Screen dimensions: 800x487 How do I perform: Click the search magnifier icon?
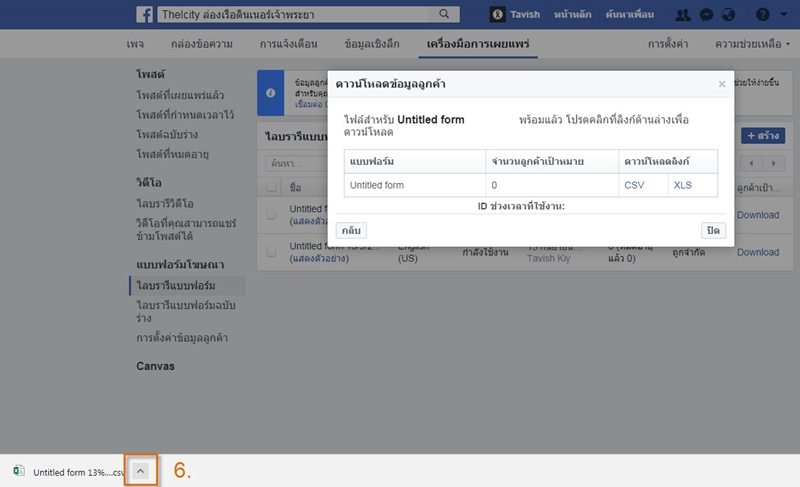click(444, 14)
